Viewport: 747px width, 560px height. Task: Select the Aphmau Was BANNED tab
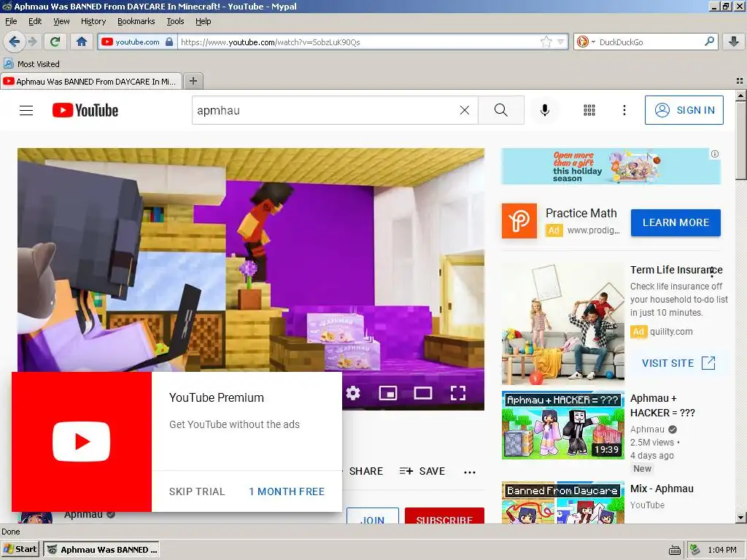(91, 82)
